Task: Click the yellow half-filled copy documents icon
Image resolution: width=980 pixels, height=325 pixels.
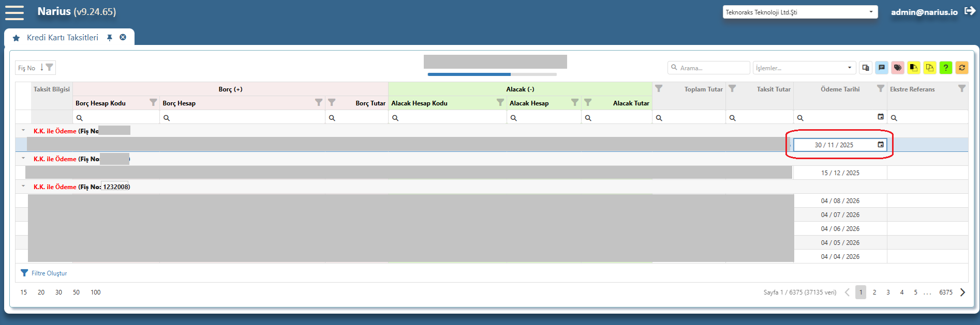Action: tap(914, 68)
